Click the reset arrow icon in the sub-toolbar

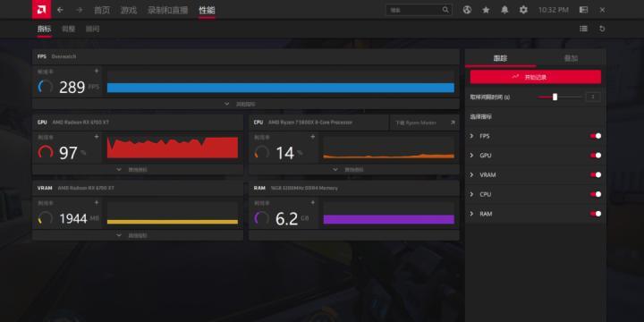[602, 29]
